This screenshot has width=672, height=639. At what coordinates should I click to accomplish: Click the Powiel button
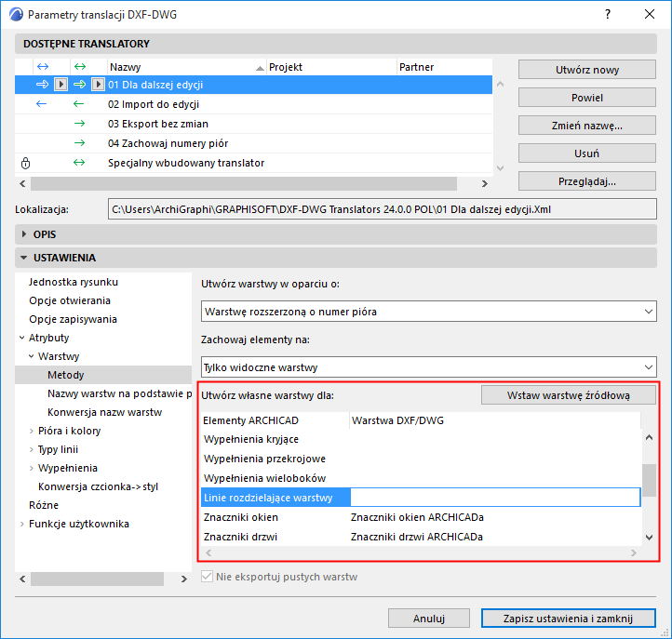tap(586, 98)
